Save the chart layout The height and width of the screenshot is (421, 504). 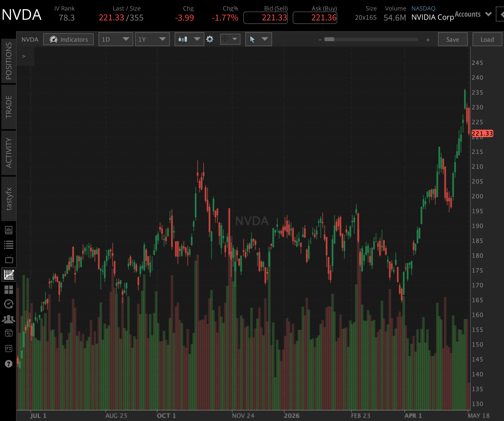tap(453, 39)
